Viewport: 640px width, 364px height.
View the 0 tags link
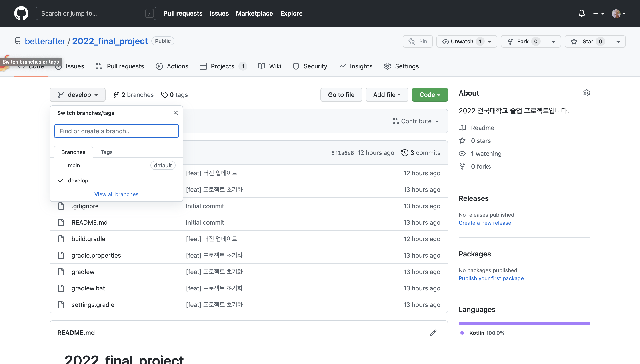click(x=174, y=94)
